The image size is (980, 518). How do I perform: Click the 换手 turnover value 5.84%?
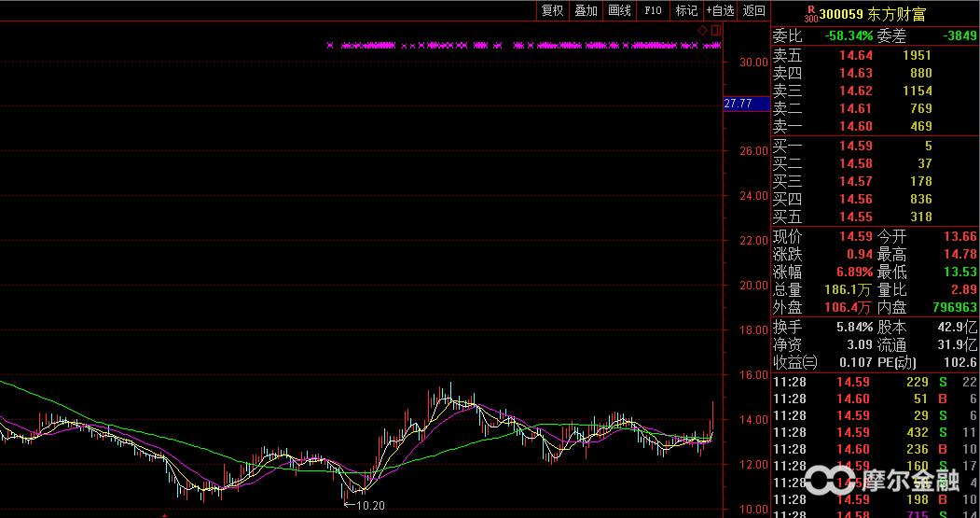pyautogui.click(x=854, y=327)
